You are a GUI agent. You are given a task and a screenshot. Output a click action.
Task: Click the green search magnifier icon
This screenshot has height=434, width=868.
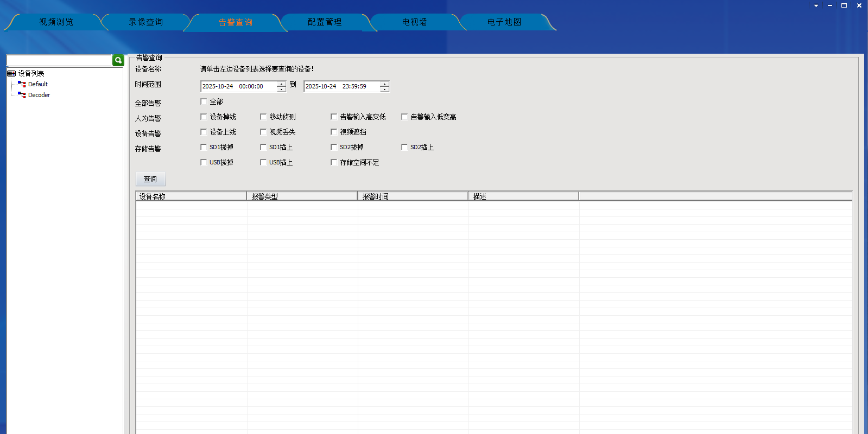(118, 60)
